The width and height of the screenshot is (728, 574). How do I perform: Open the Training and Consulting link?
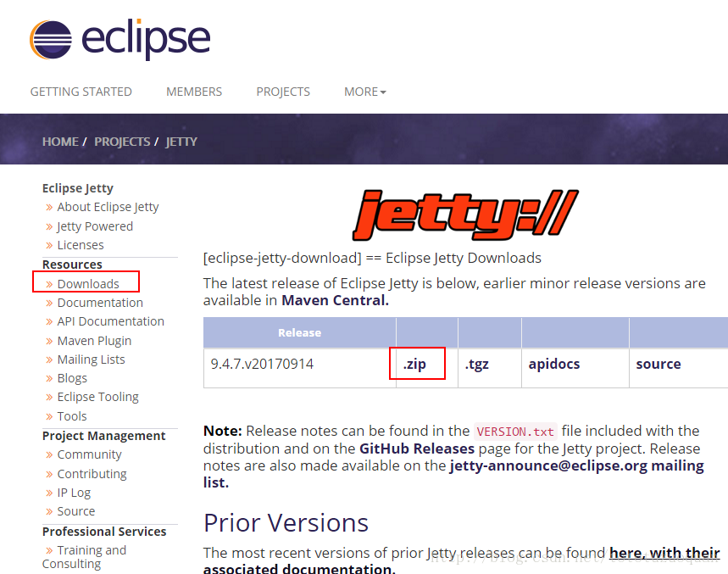[x=84, y=556]
